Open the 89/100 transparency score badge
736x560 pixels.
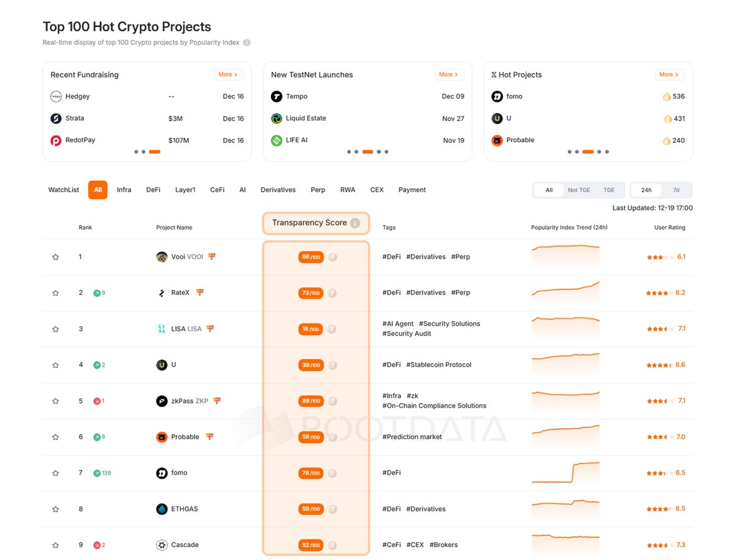click(311, 401)
